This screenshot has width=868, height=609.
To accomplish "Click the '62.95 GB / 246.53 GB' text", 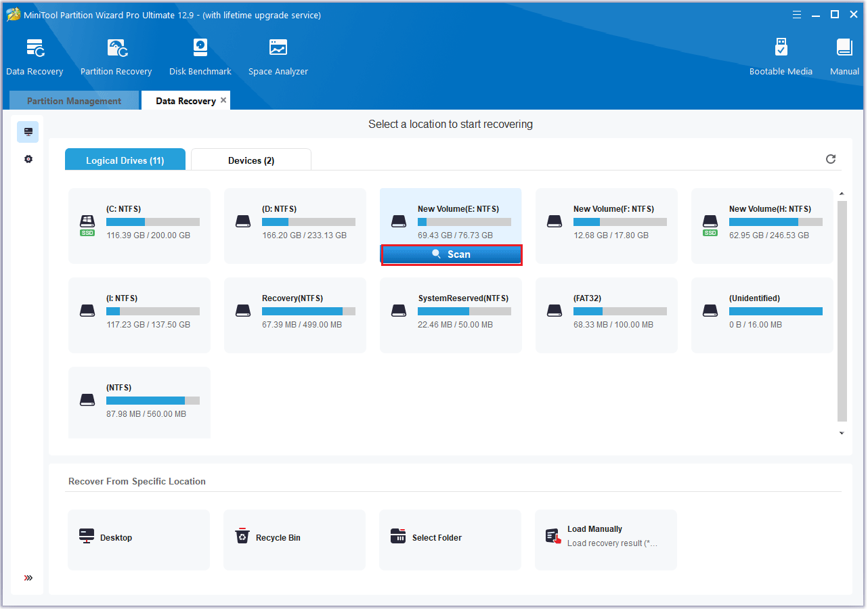I will 768,235.
